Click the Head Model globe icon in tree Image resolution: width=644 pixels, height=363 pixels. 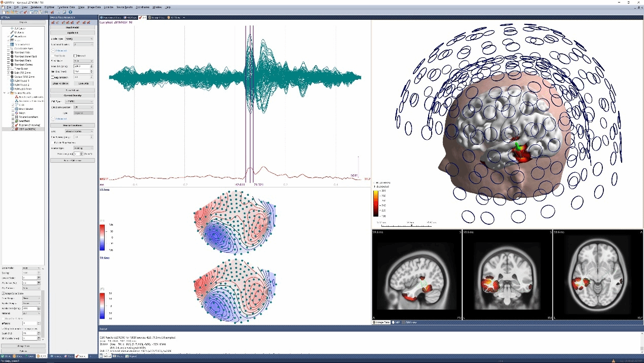coord(16,109)
